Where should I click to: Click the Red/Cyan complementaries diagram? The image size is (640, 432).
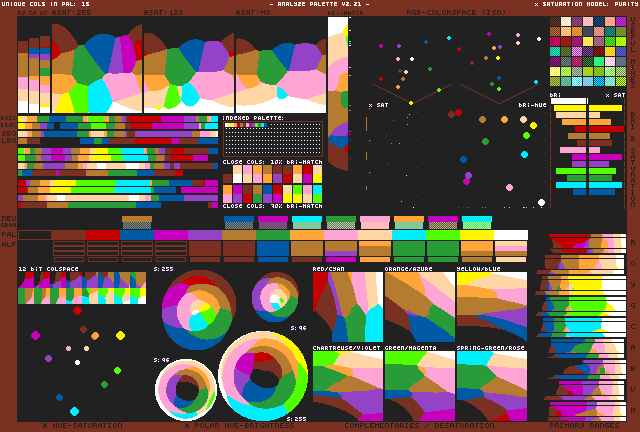[347, 308]
